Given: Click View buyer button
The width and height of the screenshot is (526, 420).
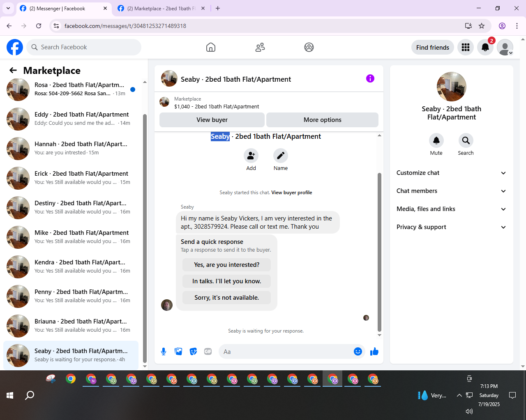Looking at the screenshot, I should tap(212, 120).
